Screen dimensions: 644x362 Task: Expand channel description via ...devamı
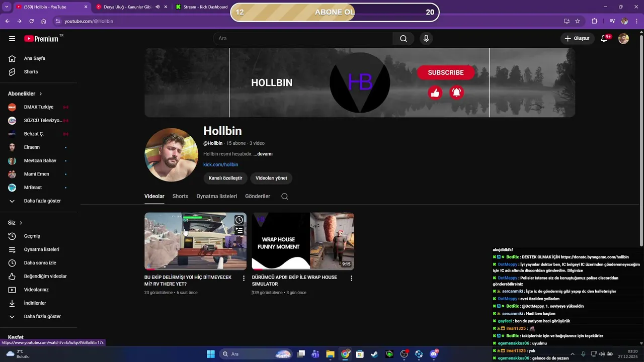[263, 154]
